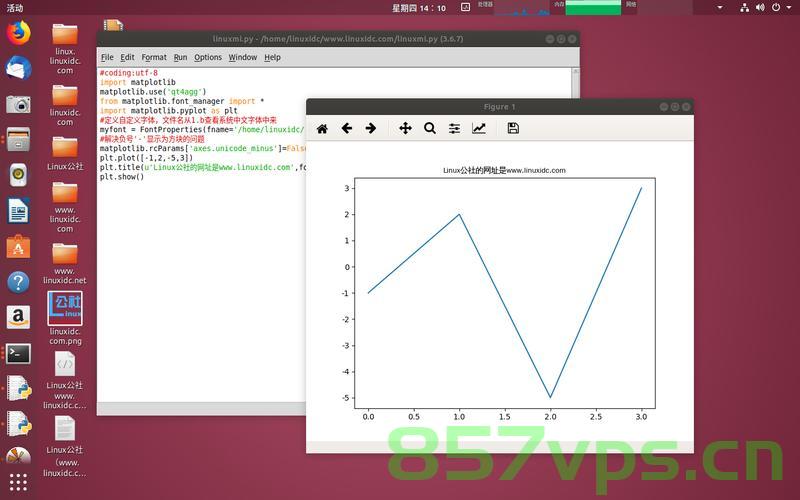Viewport: 800px width, 500px height.
Task: Click the plt.show() line in editor
Action: pyautogui.click(x=122, y=177)
